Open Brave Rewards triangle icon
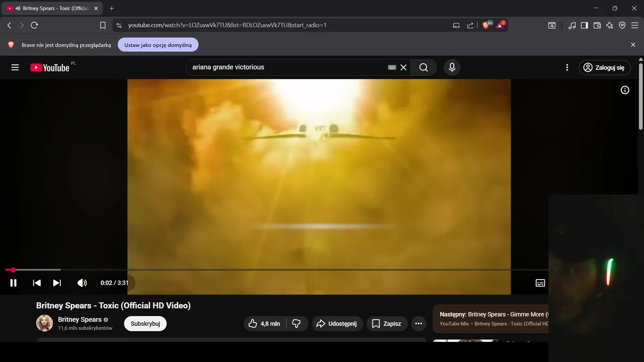The image size is (644, 362). [x=501, y=25]
